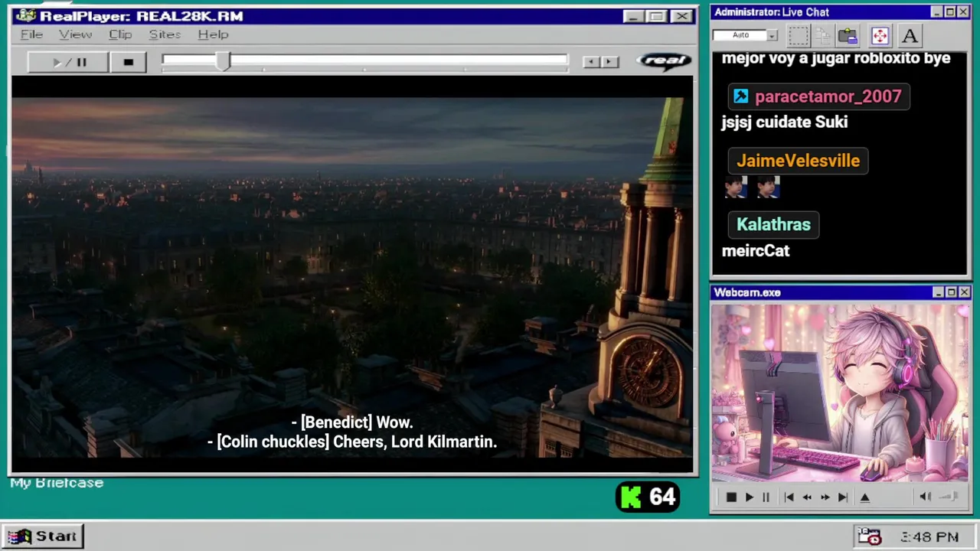Click the Copy icon in Live Chat toolbar
980x551 pixels.
[823, 35]
